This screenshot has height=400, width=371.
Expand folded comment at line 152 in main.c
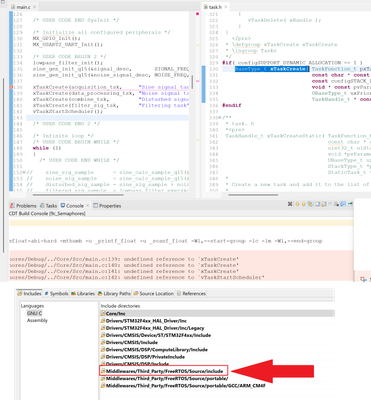point(24,172)
